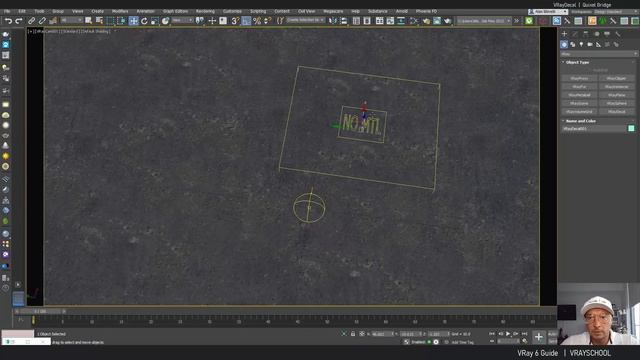Toggle Spinner Snap on the toolbar
Viewport: 640px width, 360px height.
tap(267, 21)
